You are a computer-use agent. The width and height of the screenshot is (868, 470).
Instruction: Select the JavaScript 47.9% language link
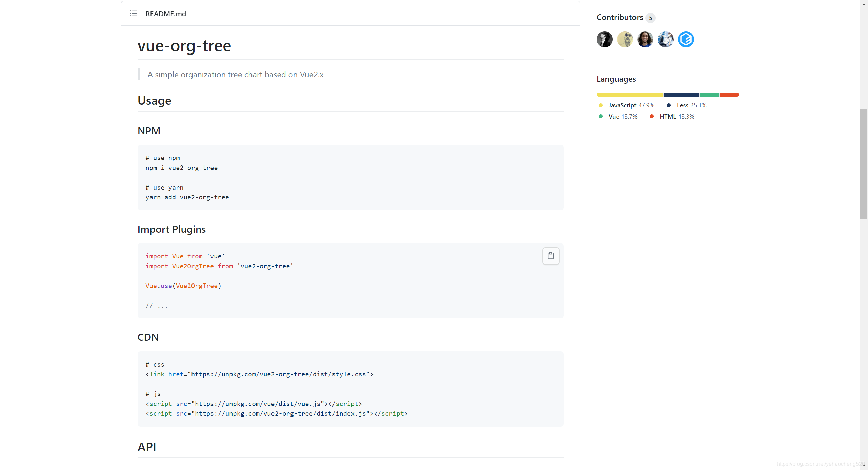point(631,105)
